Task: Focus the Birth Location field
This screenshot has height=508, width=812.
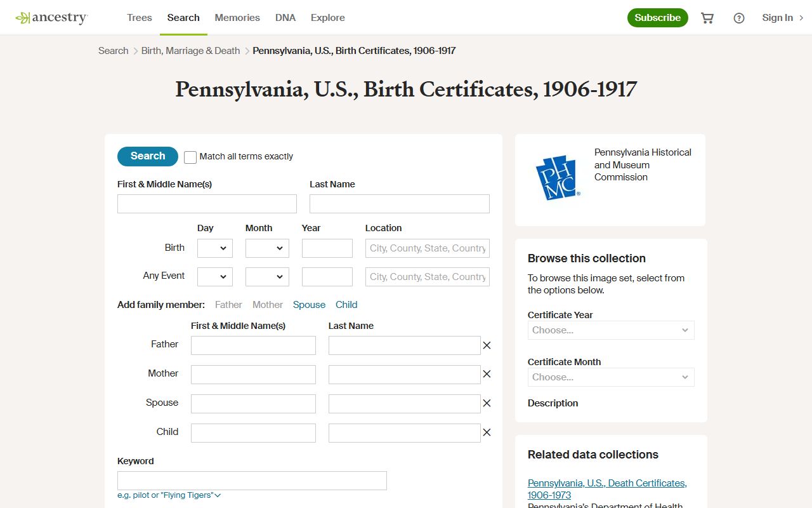Action: coord(428,248)
